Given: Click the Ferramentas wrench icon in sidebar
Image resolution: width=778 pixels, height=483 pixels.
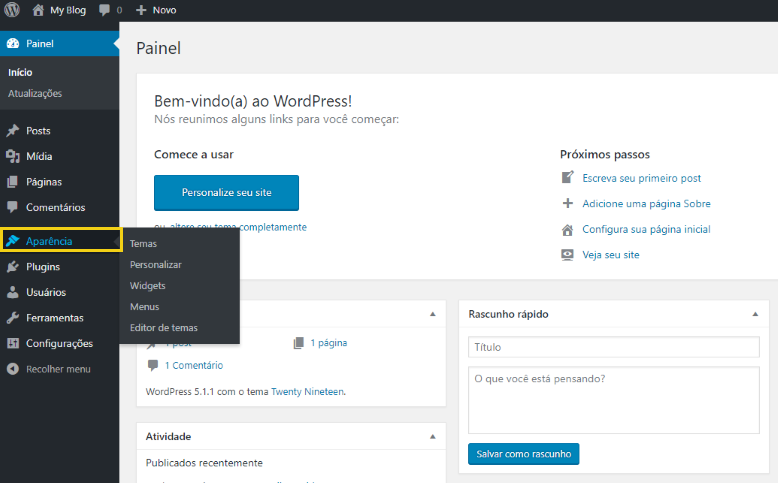Looking at the screenshot, I should (13, 318).
